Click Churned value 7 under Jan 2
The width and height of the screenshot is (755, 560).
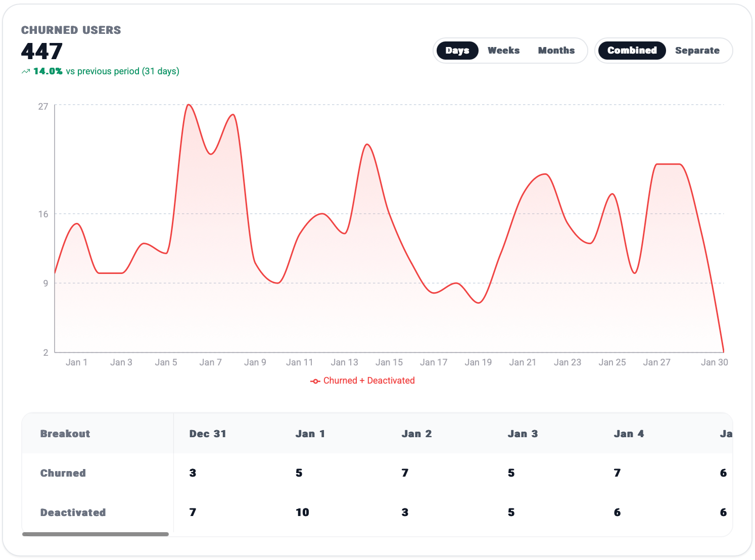point(405,473)
